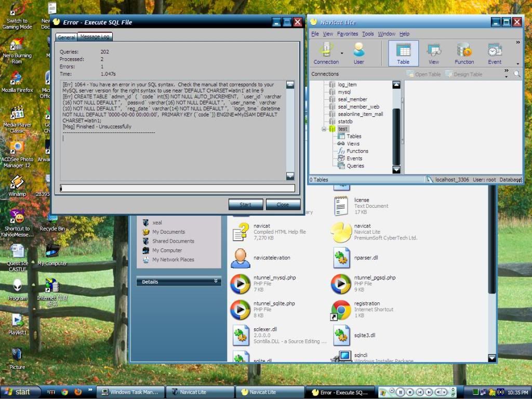Open the Favorites menu
532x399 pixels.
348,34
